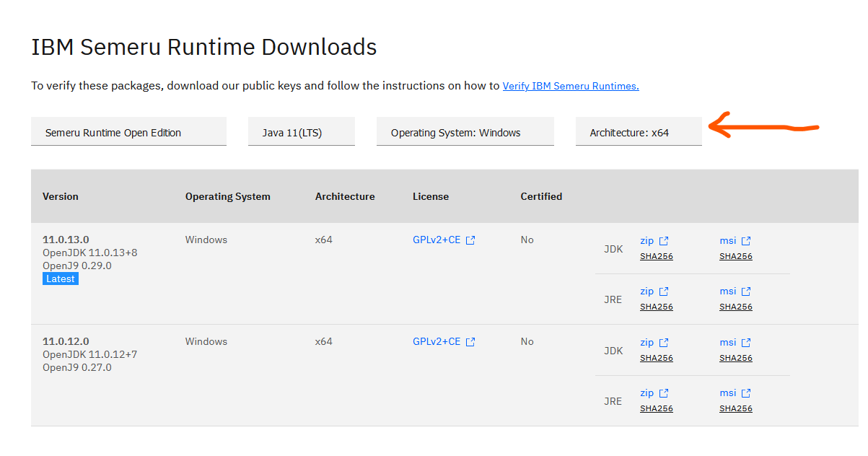
Task: Click the OpenJDK 11.0.12+7 text
Action: point(90,354)
